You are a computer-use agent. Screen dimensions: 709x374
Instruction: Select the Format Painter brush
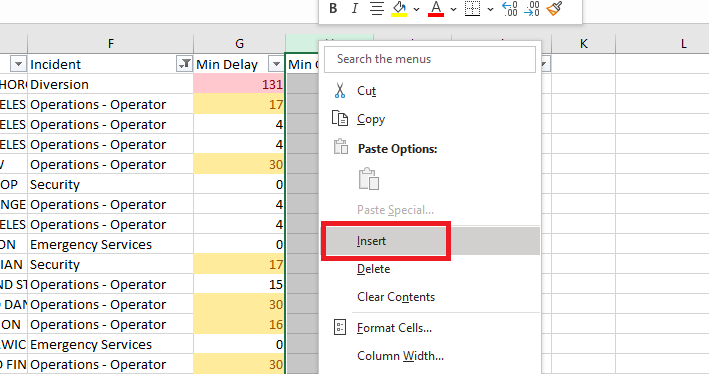point(554,8)
